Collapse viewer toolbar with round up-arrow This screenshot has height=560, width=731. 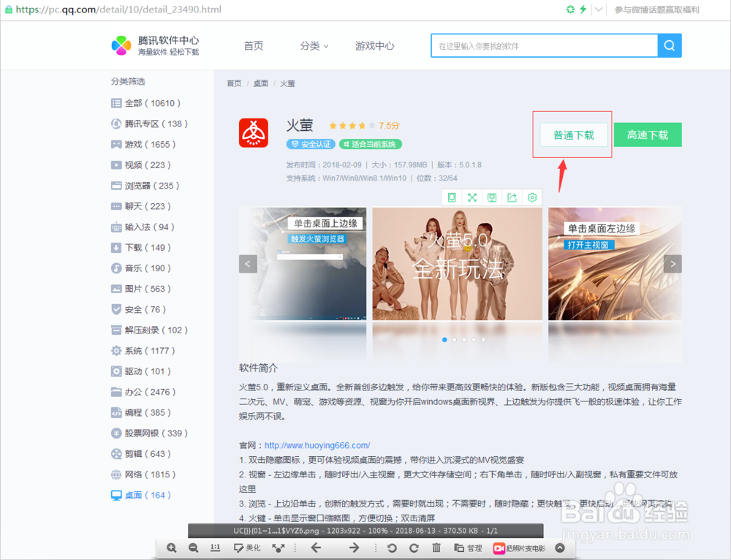(561, 548)
